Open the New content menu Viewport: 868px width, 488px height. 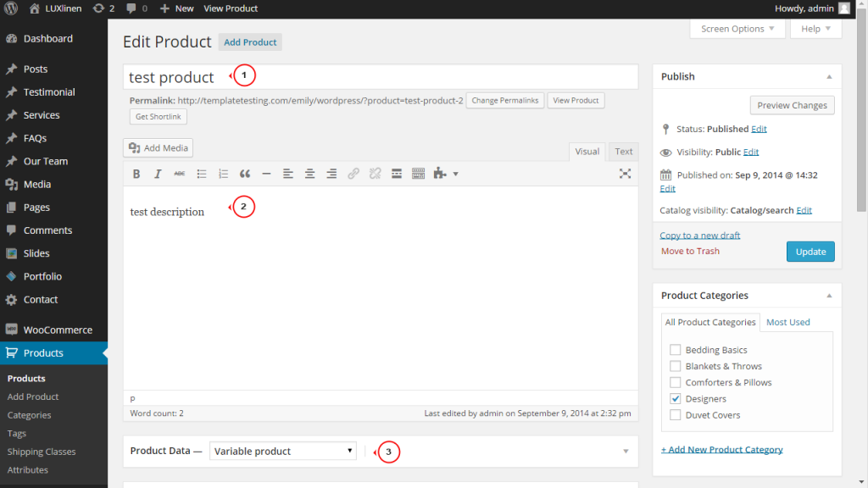coord(176,8)
